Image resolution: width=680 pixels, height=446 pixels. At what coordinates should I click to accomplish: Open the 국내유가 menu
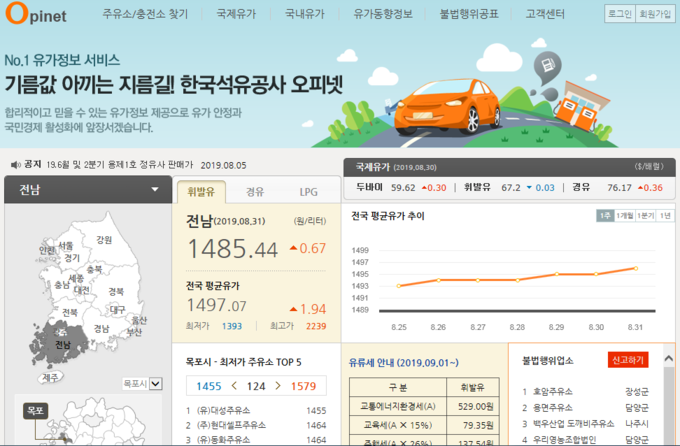(304, 14)
